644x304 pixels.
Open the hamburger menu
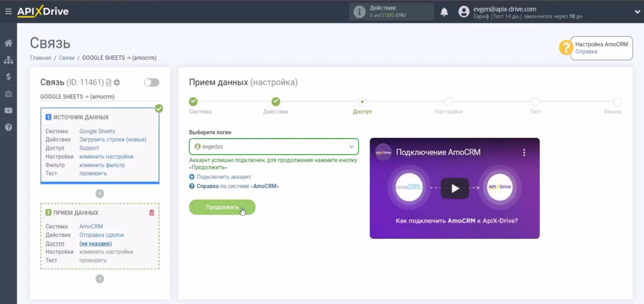point(8,11)
